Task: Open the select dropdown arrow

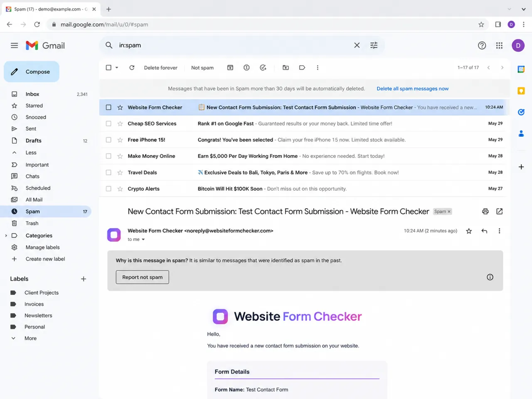Action: pyautogui.click(x=117, y=67)
